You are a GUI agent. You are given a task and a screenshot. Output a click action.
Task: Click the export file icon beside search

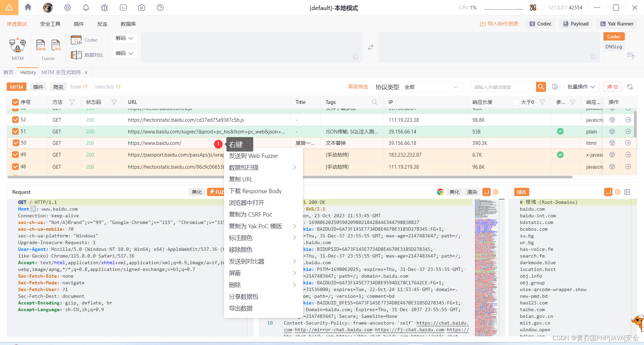click(555, 87)
